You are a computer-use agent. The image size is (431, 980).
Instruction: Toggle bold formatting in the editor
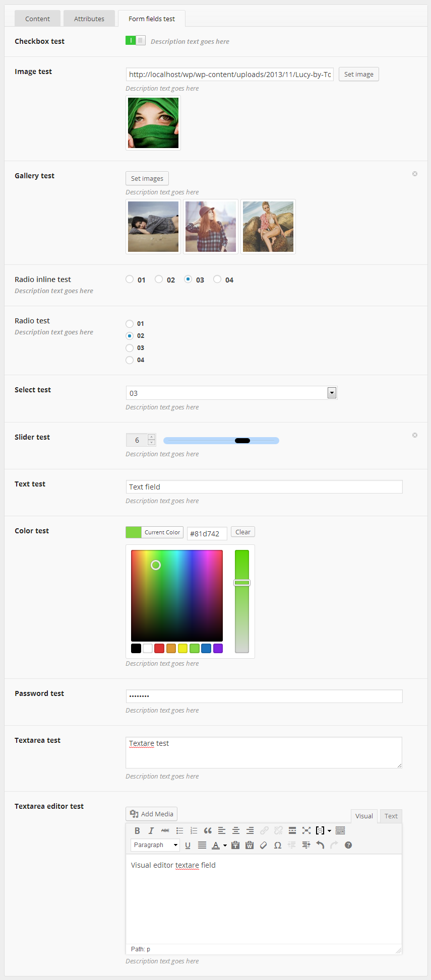[137, 831]
